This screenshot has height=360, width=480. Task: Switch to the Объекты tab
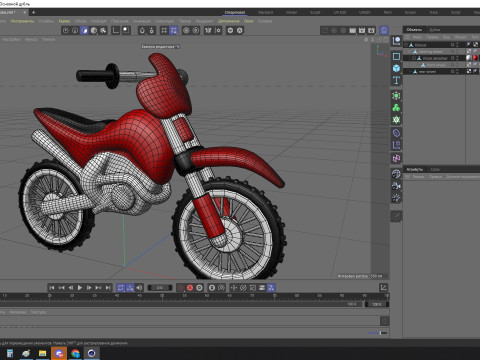click(414, 30)
